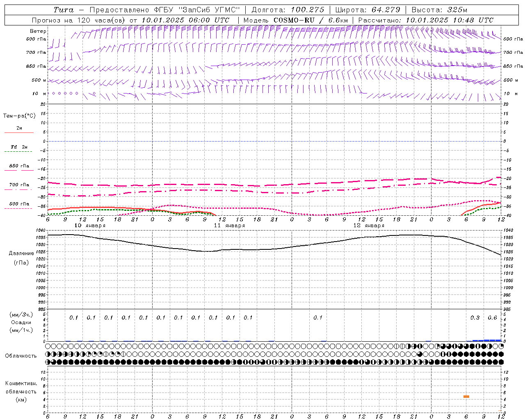Click the station name "Tura" in header

point(64,10)
